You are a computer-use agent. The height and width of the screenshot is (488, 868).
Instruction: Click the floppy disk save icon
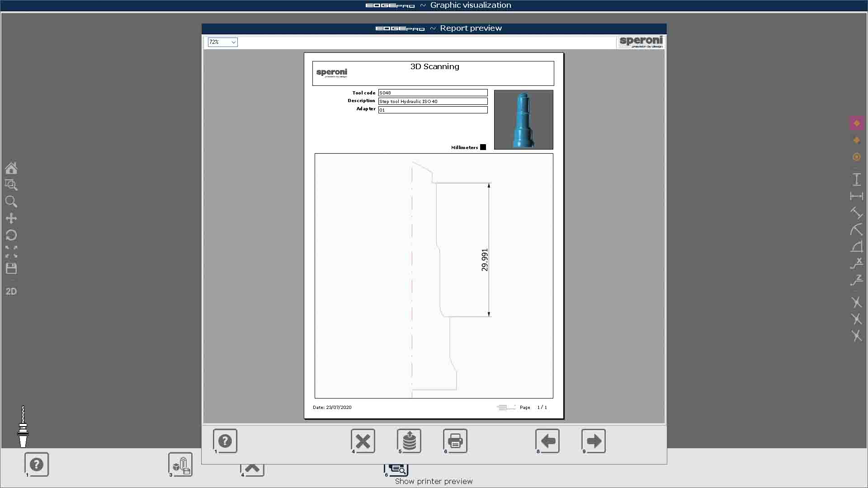[x=11, y=268]
